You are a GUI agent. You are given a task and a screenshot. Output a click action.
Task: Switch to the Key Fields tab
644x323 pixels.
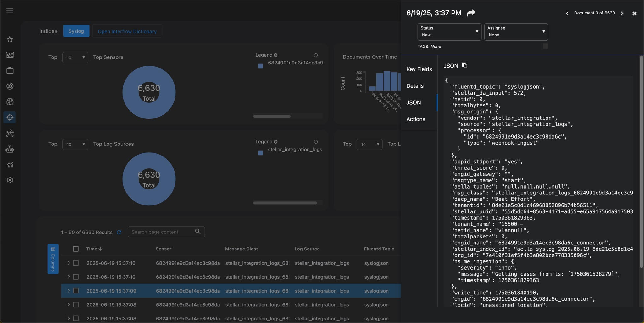tap(419, 69)
